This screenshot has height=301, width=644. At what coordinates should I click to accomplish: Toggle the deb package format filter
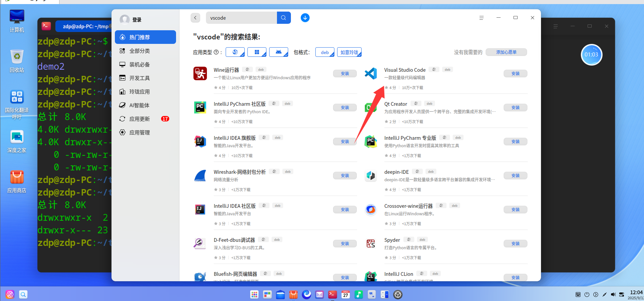coord(325,52)
